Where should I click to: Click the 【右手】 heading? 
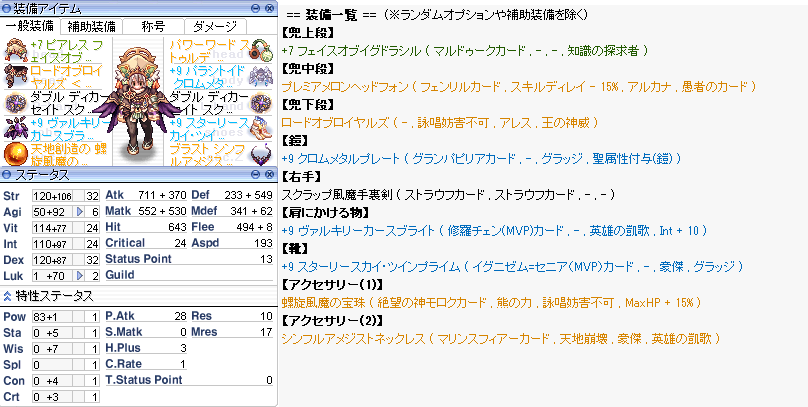tap(303, 177)
